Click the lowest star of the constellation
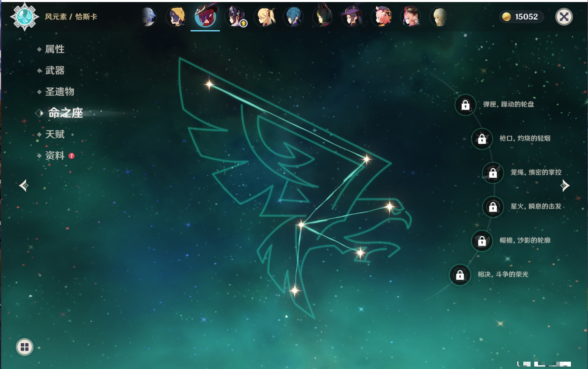The image size is (588, 369). pyautogui.click(x=295, y=291)
